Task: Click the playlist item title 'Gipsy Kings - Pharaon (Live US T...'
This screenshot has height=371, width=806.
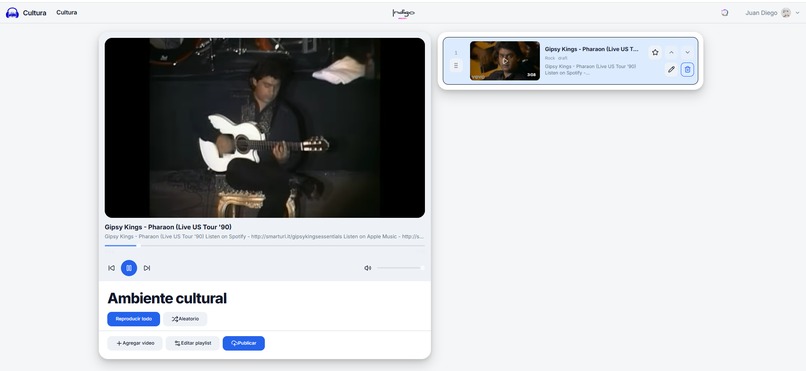Action: pyautogui.click(x=592, y=49)
